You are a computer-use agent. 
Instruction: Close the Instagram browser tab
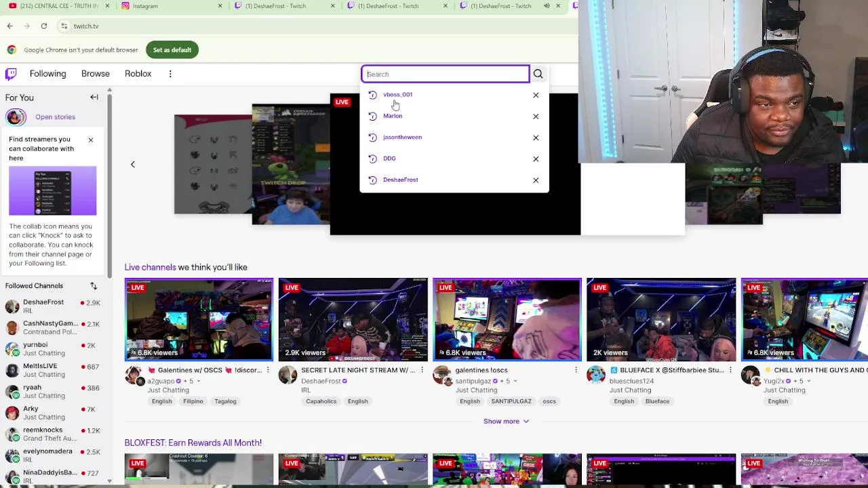pos(220,6)
